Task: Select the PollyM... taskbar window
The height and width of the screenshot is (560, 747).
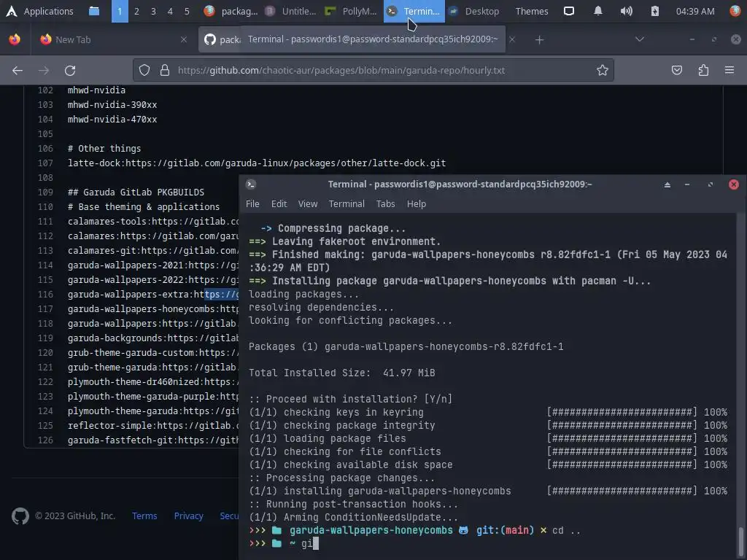Action: (x=352, y=11)
